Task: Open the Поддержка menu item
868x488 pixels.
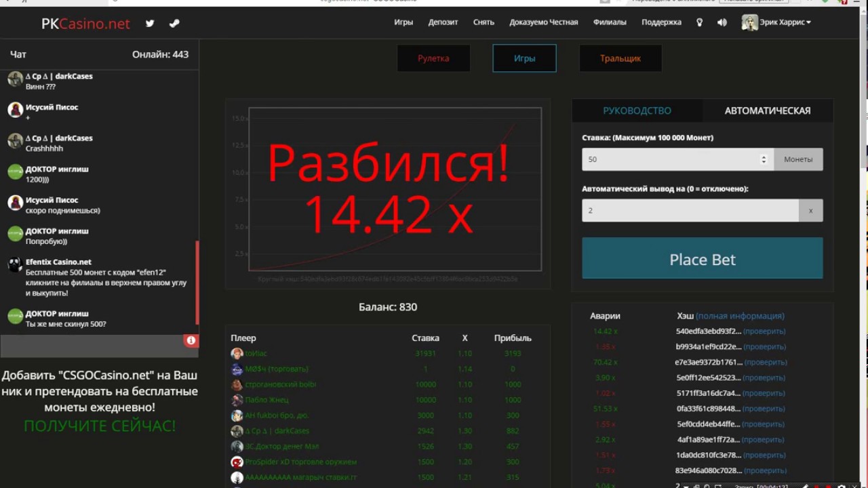Action: (661, 22)
